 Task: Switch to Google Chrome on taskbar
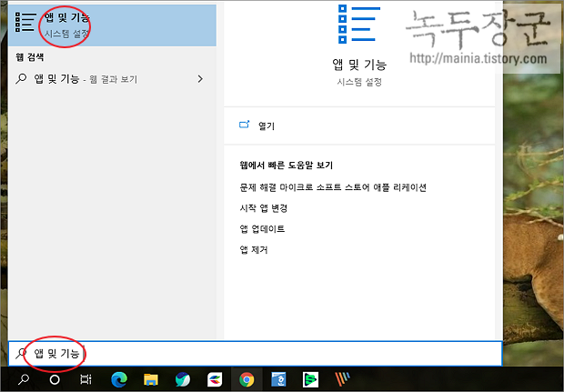coord(247,379)
